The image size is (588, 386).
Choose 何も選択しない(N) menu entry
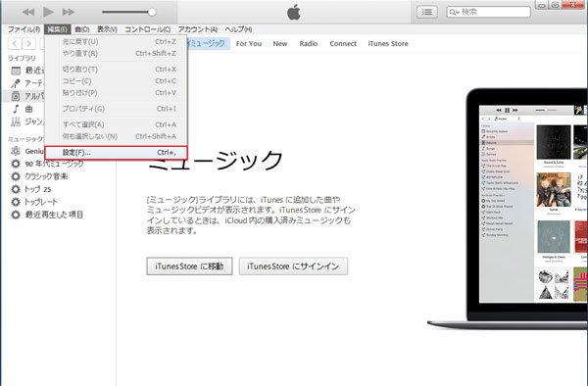116,136
